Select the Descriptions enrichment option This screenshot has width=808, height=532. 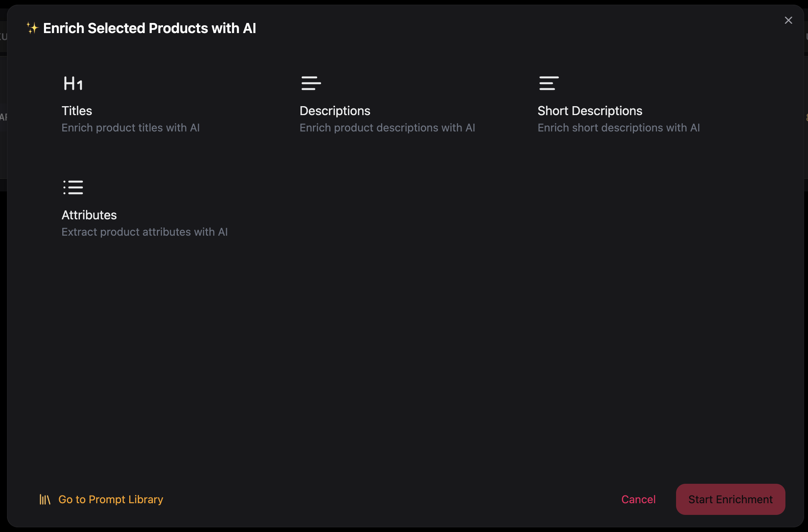tap(335, 111)
